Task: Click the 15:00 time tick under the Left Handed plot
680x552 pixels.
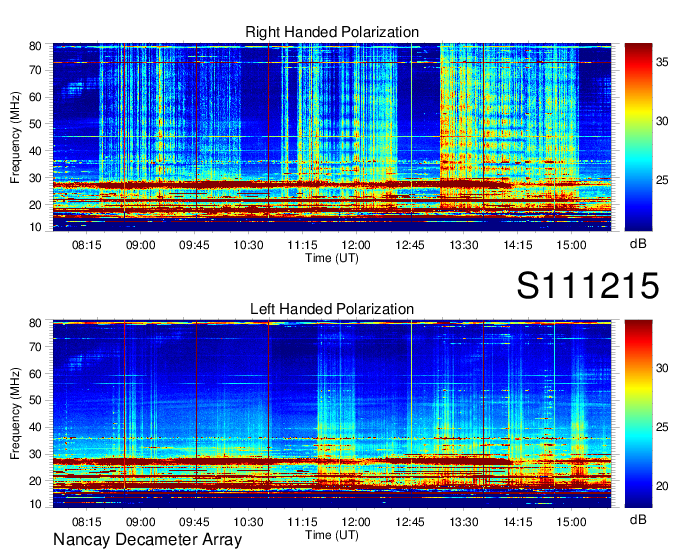Action: coord(571,522)
